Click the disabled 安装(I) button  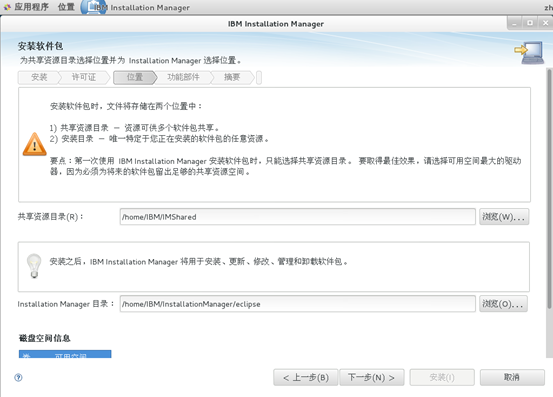point(442,378)
